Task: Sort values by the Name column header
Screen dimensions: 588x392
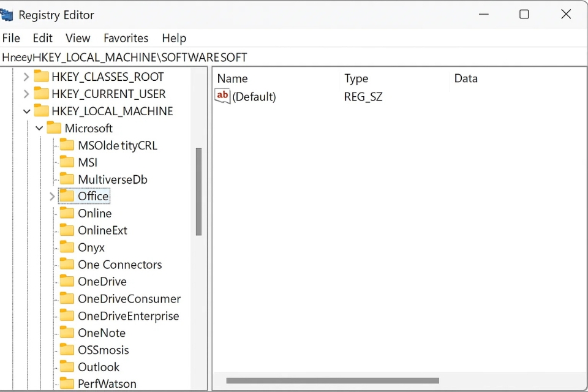Action: tap(233, 78)
